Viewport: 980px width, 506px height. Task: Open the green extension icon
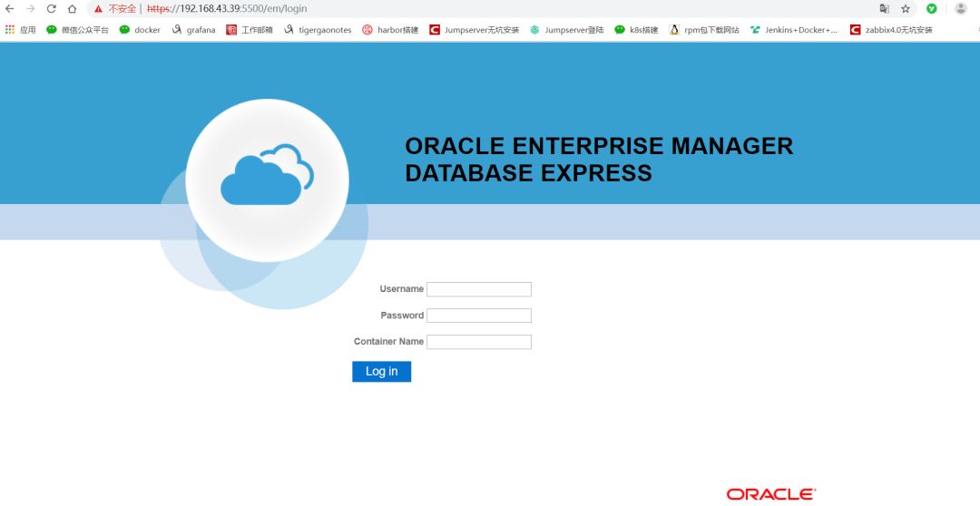point(931,9)
